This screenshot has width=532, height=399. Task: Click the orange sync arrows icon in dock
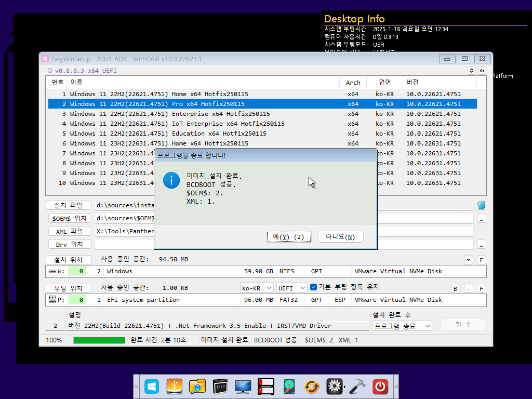click(x=312, y=387)
